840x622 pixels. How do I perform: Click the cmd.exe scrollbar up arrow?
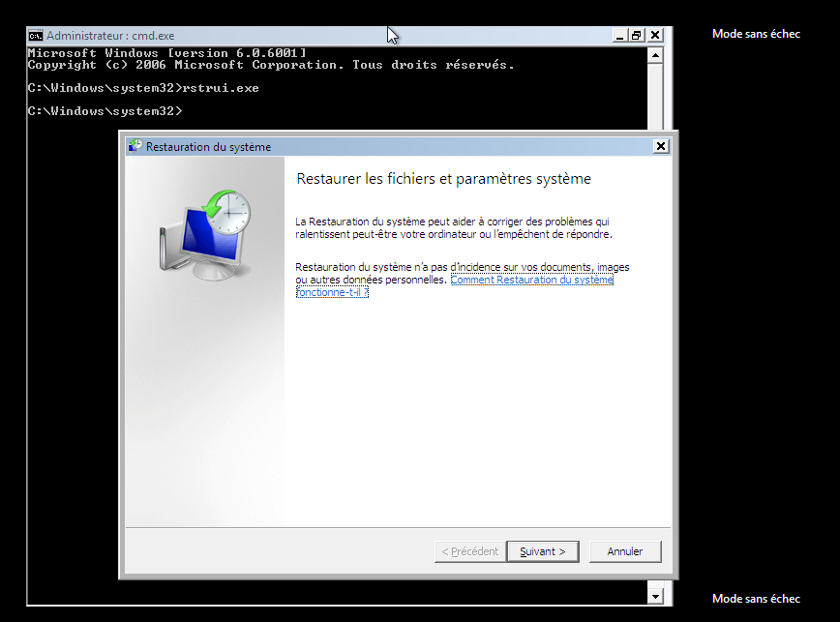655,56
